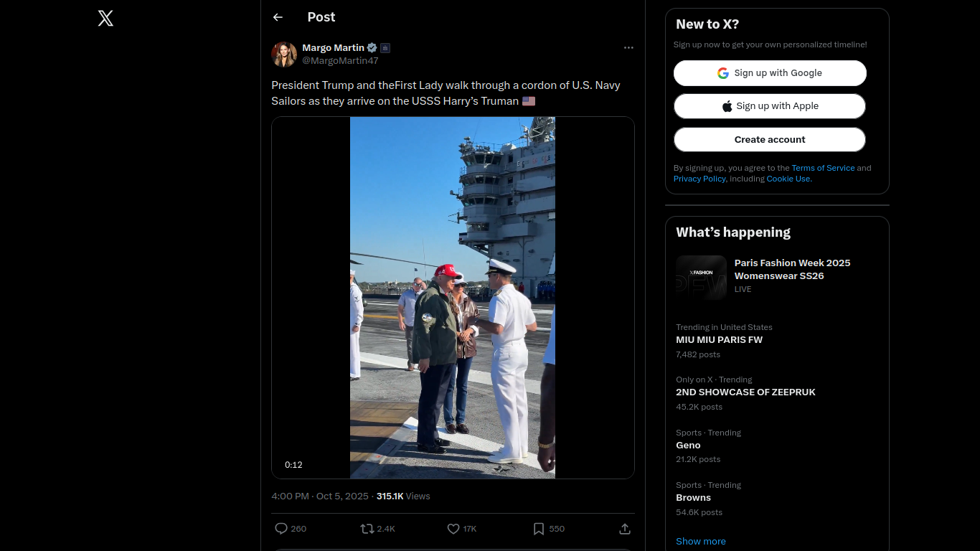Open the Privacy Policy link
The width and height of the screenshot is (980, 551).
coord(699,179)
